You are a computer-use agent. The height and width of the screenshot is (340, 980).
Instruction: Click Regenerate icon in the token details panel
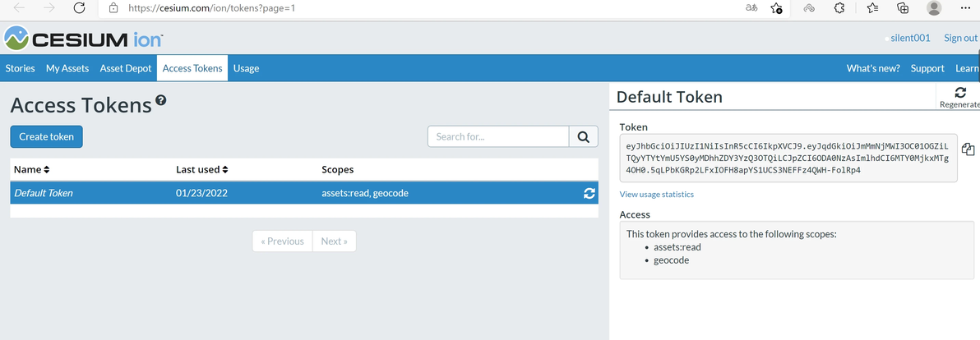click(x=959, y=93)
